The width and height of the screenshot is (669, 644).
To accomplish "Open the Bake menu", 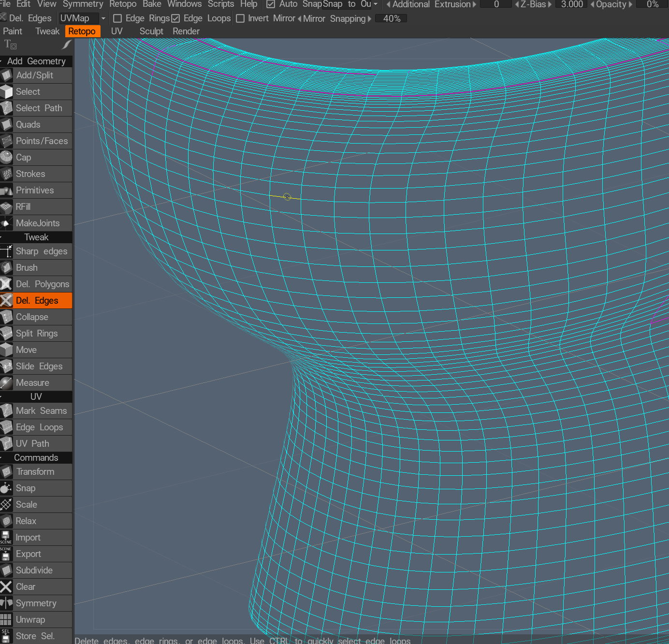I will pyautogui.click(x=152, y=4).
